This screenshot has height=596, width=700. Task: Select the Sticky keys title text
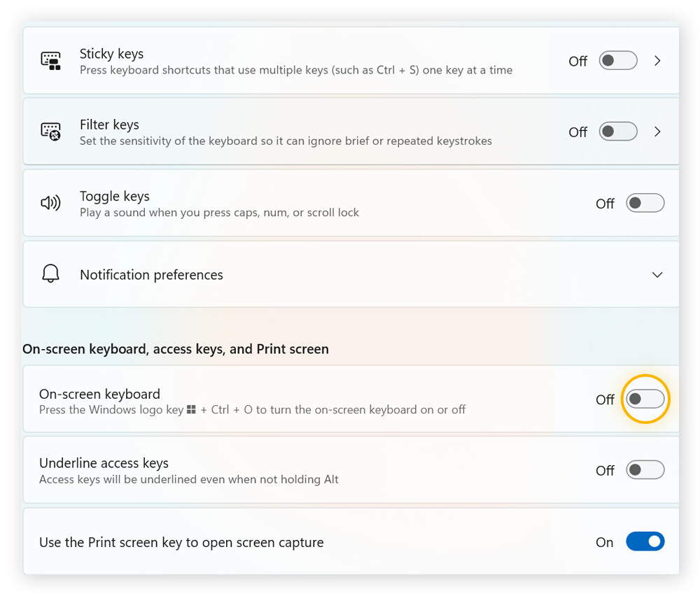[x=111, y=54]
